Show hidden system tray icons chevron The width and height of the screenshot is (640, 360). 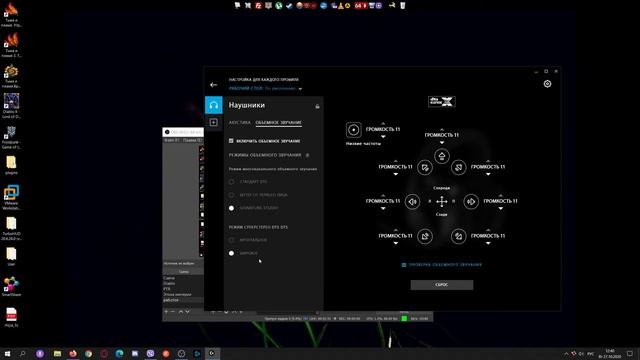(566, 354)
